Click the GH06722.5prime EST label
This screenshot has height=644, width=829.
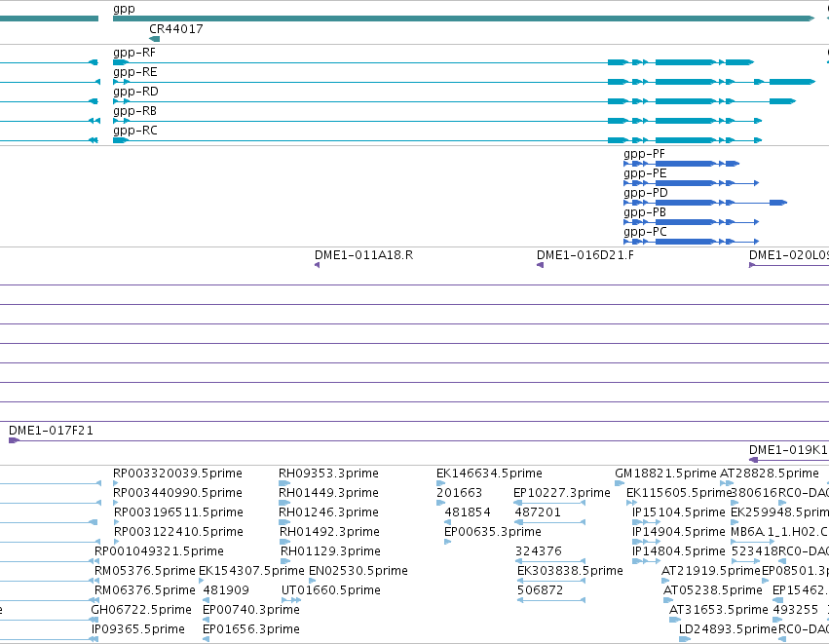pos(141,610)
